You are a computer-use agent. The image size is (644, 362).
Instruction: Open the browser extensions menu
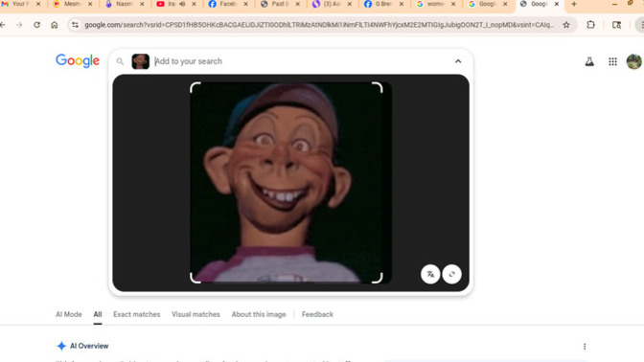(590, 25)
